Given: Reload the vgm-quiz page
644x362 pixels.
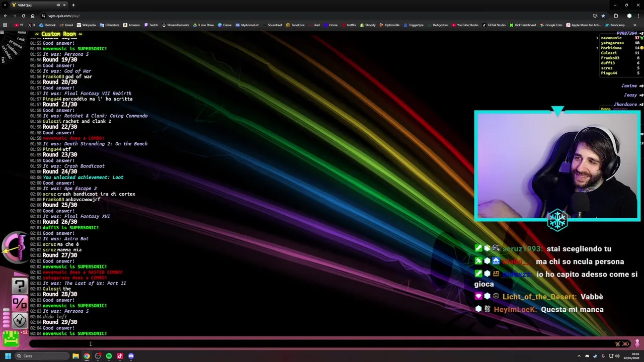Looking at the screenshot, I should click(24, 16).
